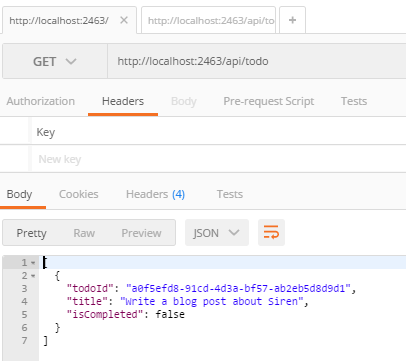Select the response Body tab
Screen dimensions: 406x361
(x=19, y=194)
